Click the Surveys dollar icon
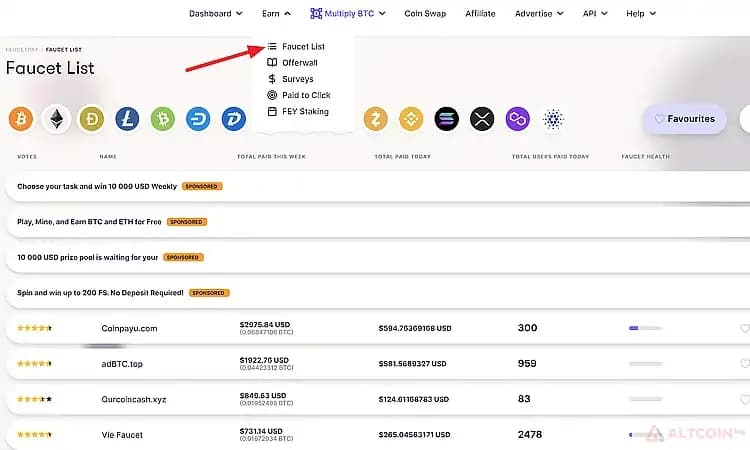The image size is (750, 450). pos(272,79)
